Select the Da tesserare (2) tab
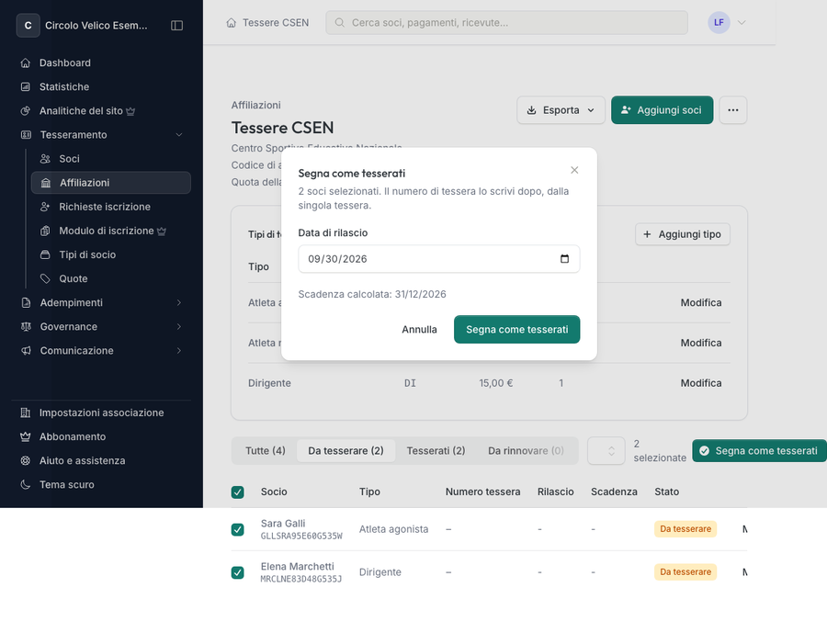Image resolution: width=827 pixels, height=644 pixels. tap(346, 451)
